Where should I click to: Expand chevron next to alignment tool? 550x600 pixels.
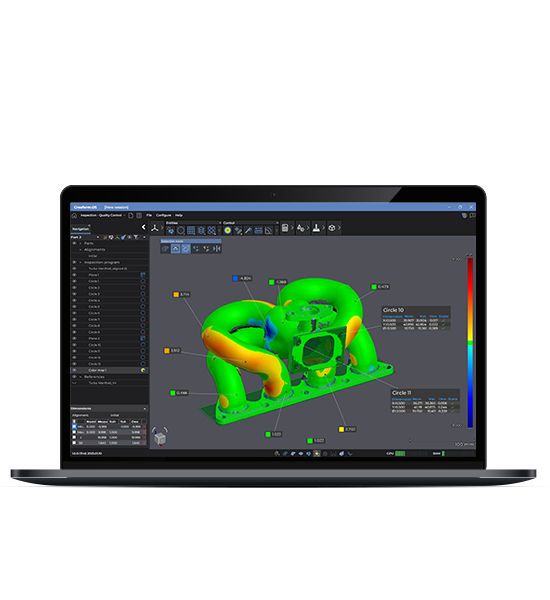162,228
